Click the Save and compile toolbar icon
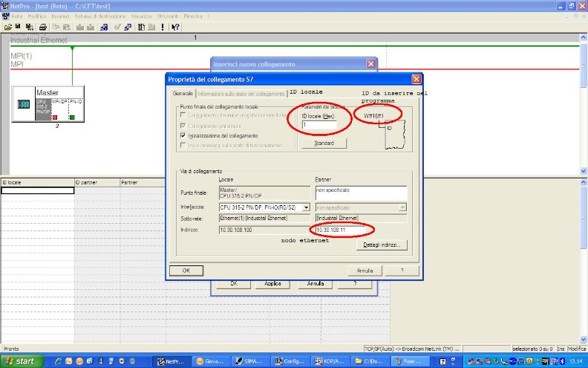This screenshot has height=368, width=588. pyautogui.click(x=29, y=27)
